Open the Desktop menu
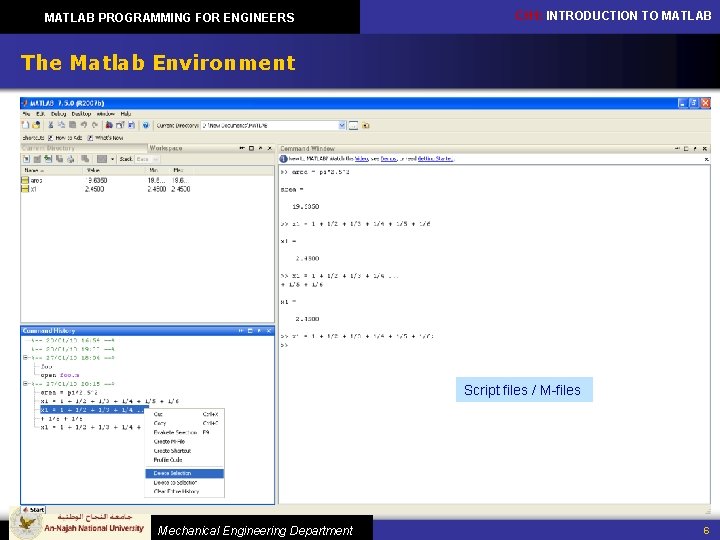The height and width of the screenshot is (540, 720). click(x=81, y=114)
